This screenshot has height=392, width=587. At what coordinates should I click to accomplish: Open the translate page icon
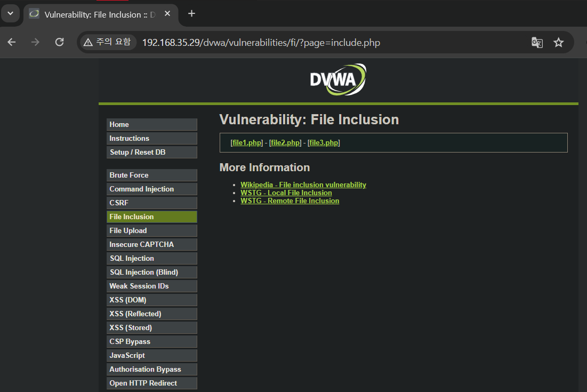click(537, 42)
